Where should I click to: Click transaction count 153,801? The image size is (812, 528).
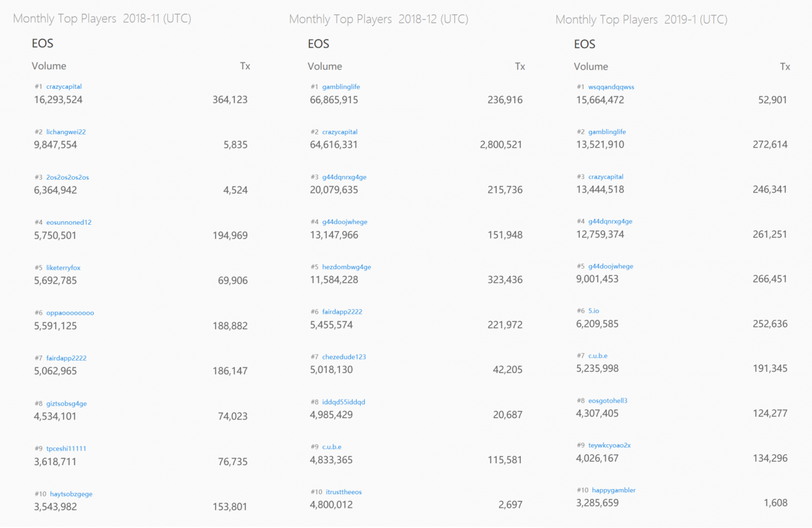(x=230, y=506)
